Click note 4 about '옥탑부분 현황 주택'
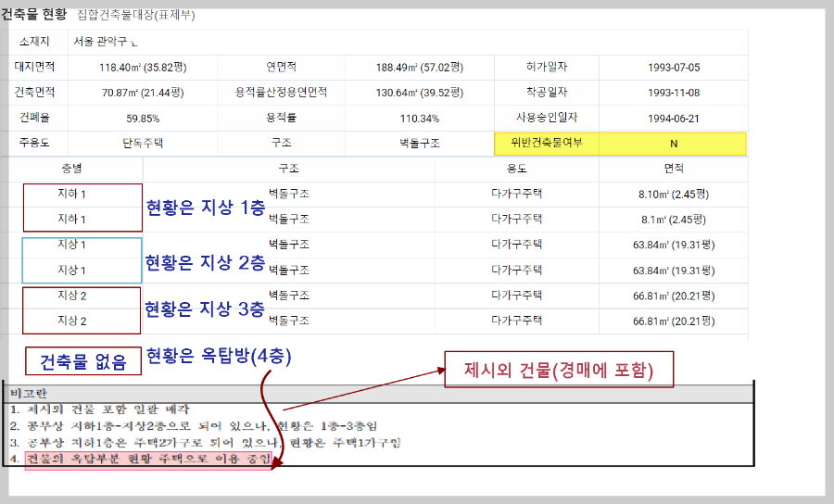 pos(142,459)
